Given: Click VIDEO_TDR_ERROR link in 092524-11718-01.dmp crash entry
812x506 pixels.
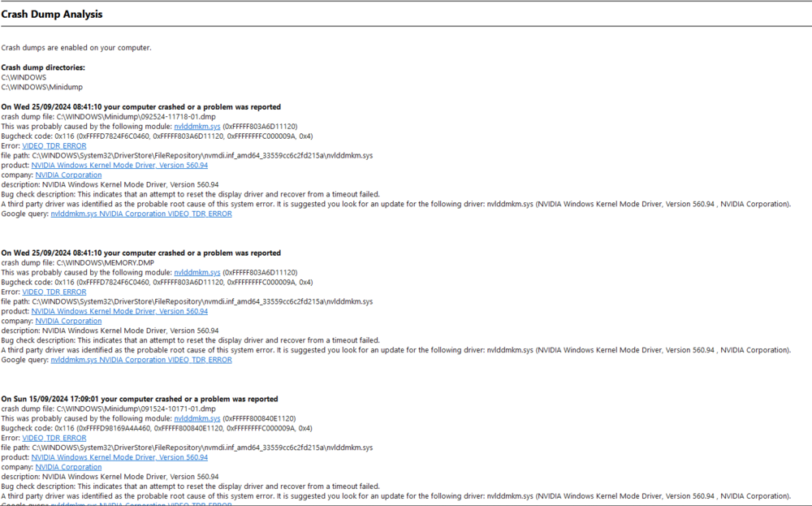Looking at the screenshot, I should (54, 146).
